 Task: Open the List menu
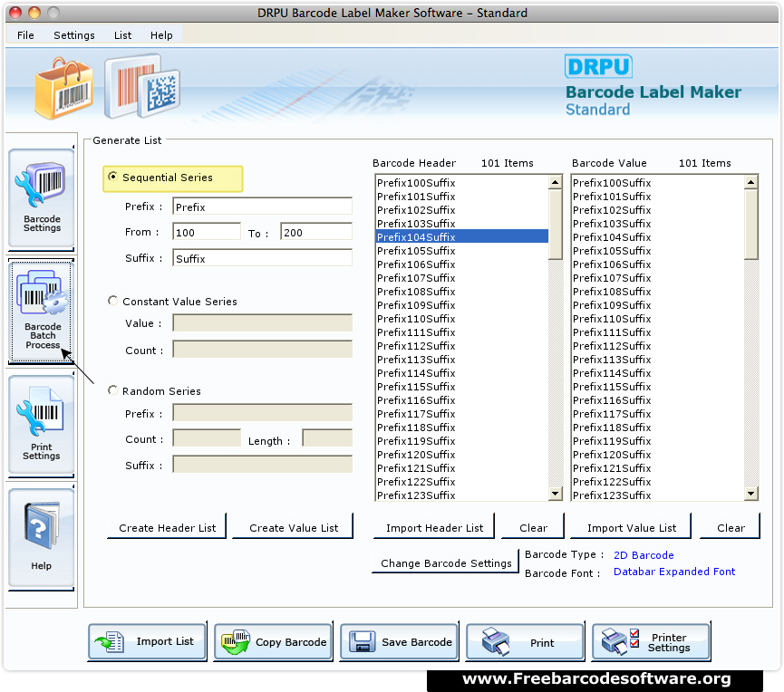tap(122, 35)
